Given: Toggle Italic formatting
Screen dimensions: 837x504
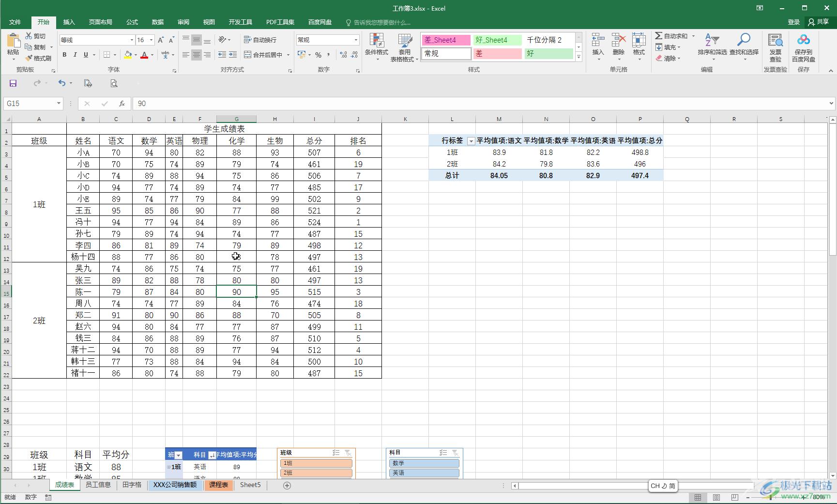Looking at the screenshot, I should [75, 55].
